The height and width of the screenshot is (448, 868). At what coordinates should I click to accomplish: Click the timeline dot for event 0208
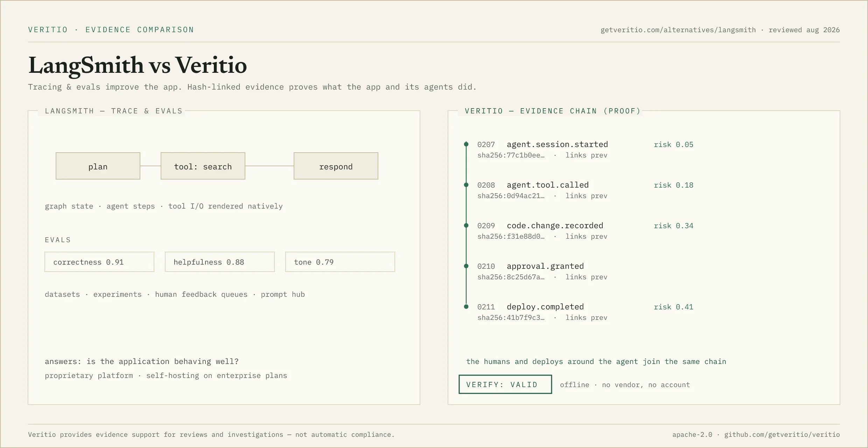[466, 185]
